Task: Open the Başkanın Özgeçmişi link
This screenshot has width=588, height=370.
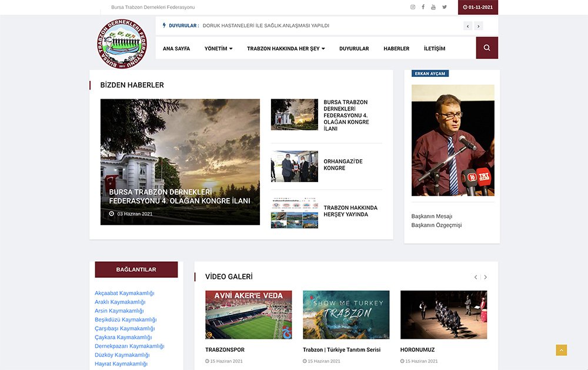Action: [436, 226]
